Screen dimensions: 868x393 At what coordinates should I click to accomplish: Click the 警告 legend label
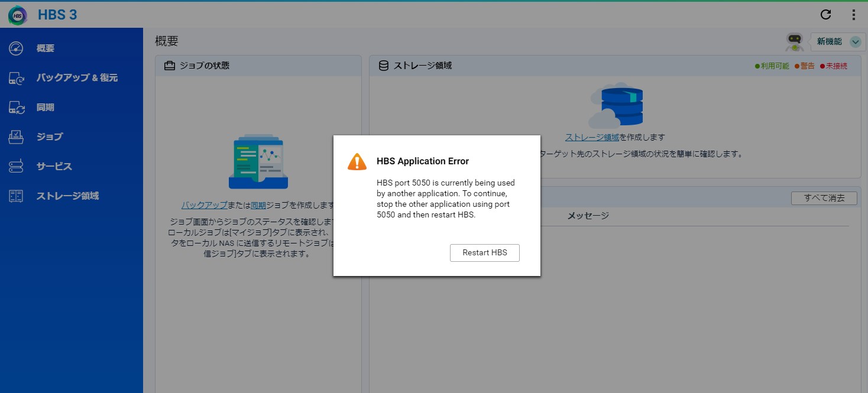coord(808,66)
